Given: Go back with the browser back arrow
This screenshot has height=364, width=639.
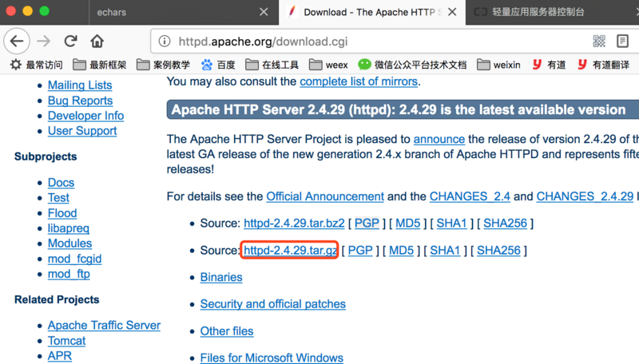Looking at the screenshot, I should pyautogui.click(x=17, y=42).
